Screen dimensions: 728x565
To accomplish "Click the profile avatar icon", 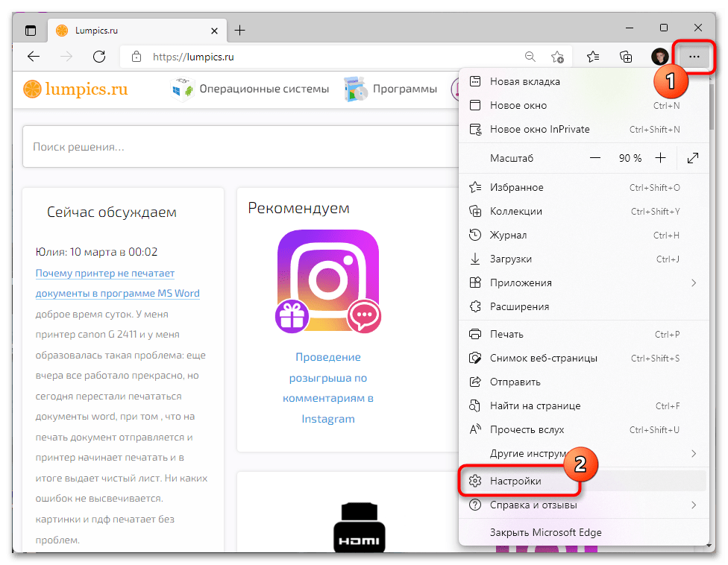I will pyautogui.click(x=659, y=57).
